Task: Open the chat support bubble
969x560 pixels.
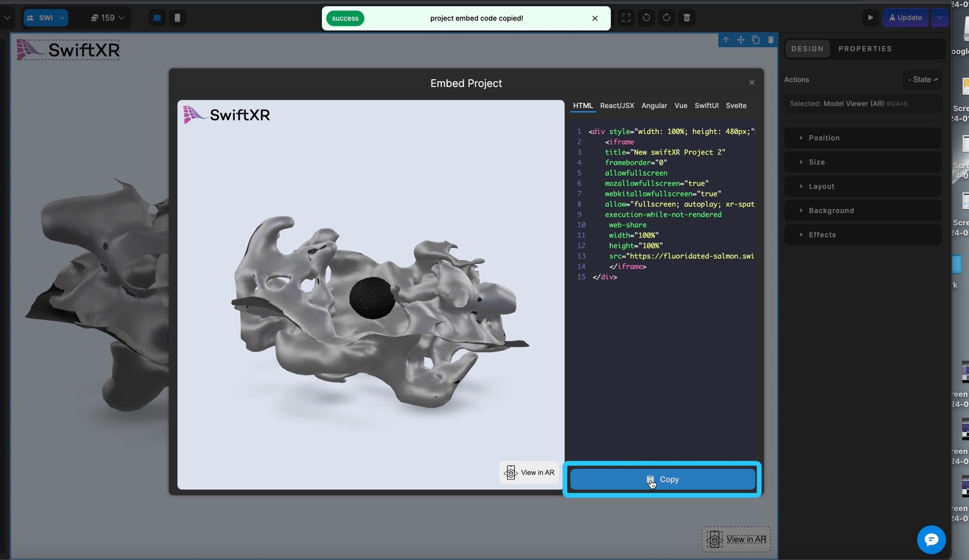Action: pos(931,539)
